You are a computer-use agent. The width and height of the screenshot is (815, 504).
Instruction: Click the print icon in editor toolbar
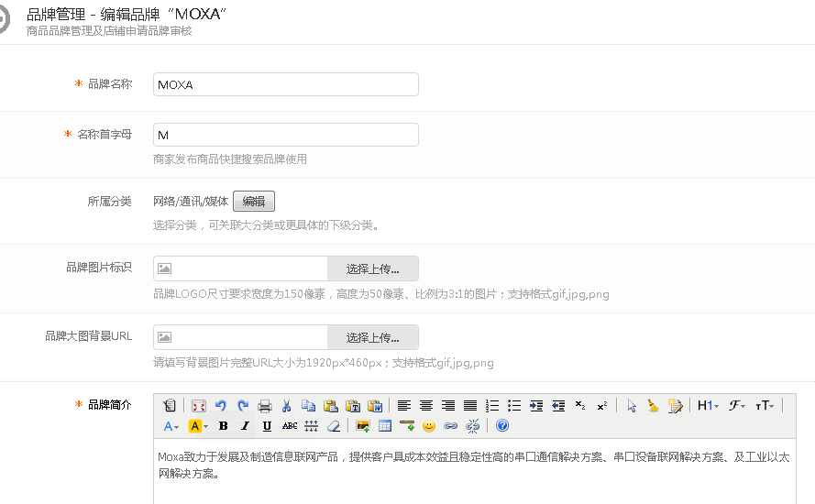pos(265,406)
